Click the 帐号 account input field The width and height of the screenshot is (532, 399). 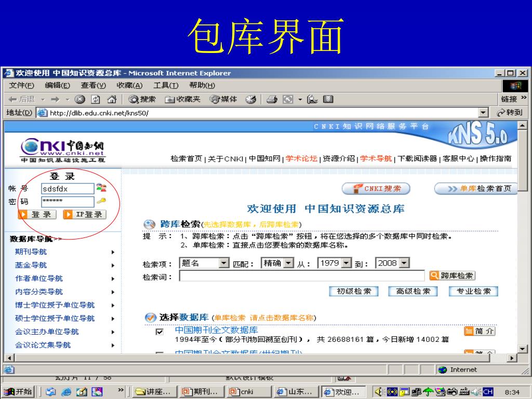coord(68,189)
